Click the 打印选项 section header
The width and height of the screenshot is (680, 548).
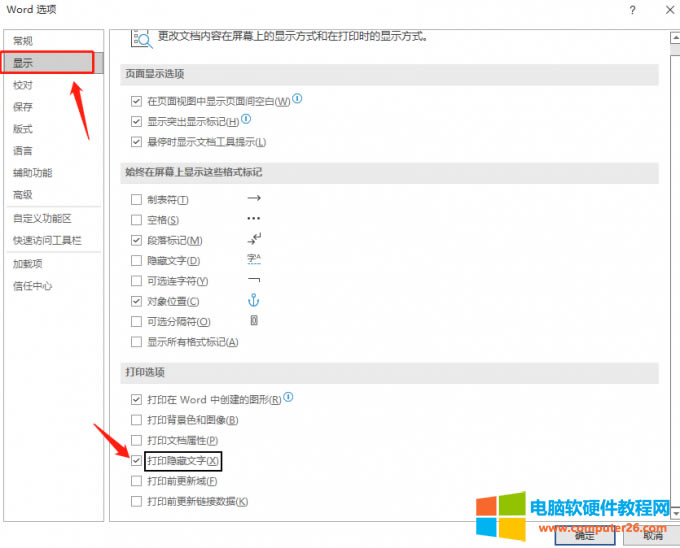pos(389,372)
